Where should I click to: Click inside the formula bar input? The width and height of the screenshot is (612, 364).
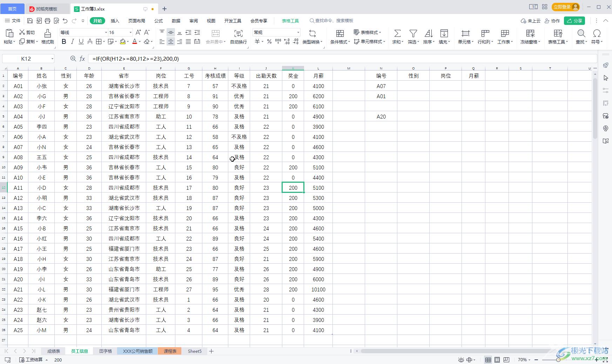342,59
